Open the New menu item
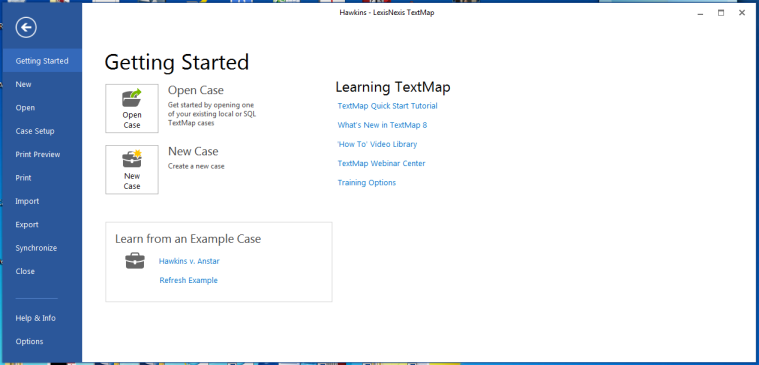This screenshot has width=759, height=365. tap(23, 84)
